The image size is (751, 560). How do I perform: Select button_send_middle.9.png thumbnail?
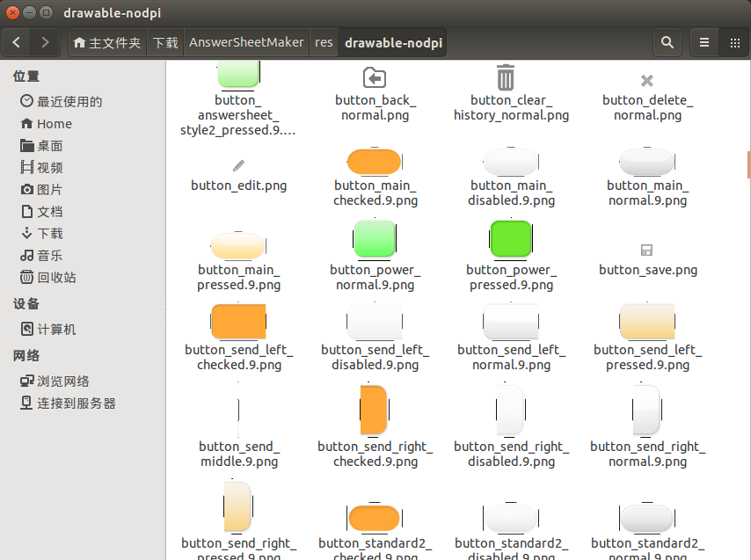pos(238,410)
